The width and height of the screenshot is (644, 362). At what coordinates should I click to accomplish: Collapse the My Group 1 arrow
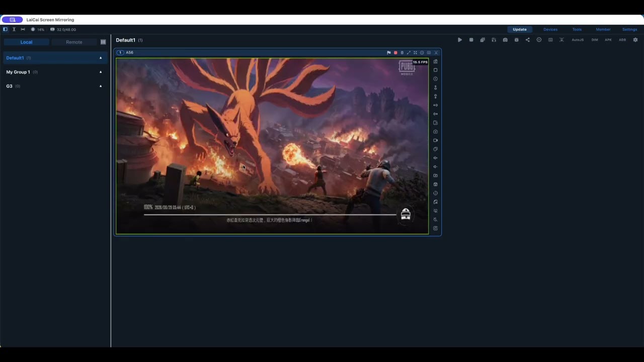101,72
